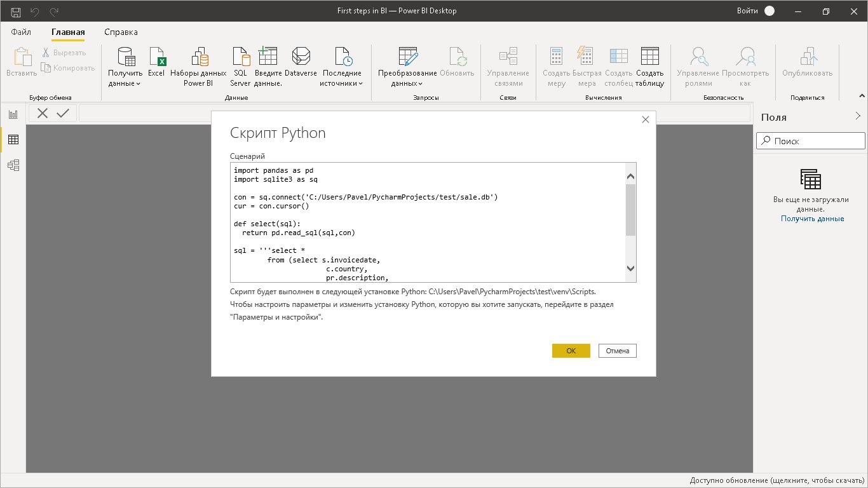This screenshot has width=868, height=488.
Task: Switch to the Главная ribbon tab
Action: click(x=68, y=32)
